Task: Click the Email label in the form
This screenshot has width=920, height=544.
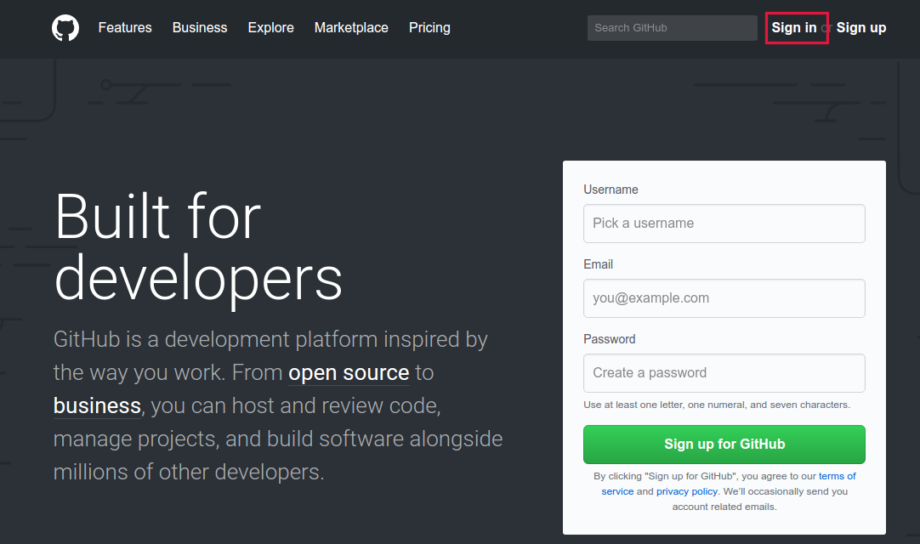Action: point(598,265)
